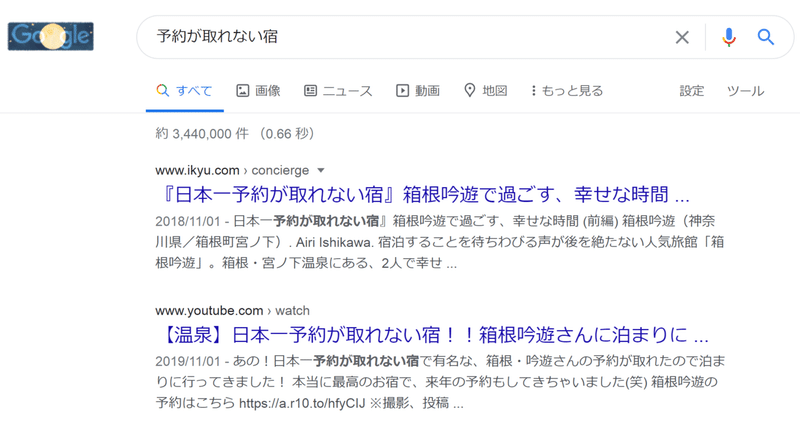Click the www.youtube.com › watch URL
Image resolution: width=800 pixels, height=434 pixels.
[x=232, y=311]
